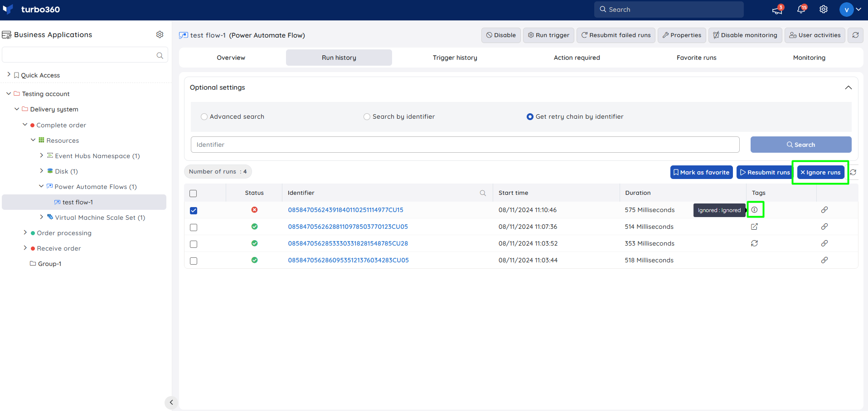The height and width of the screenshot is (411, 868).
Task: Switch to the Action required tab
Action: click(x=577, y=58)
